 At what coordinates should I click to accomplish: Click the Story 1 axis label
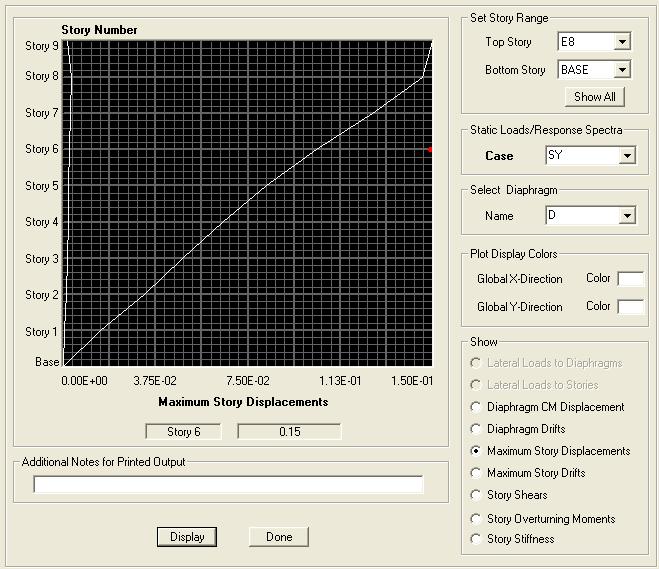click(42, 332)
